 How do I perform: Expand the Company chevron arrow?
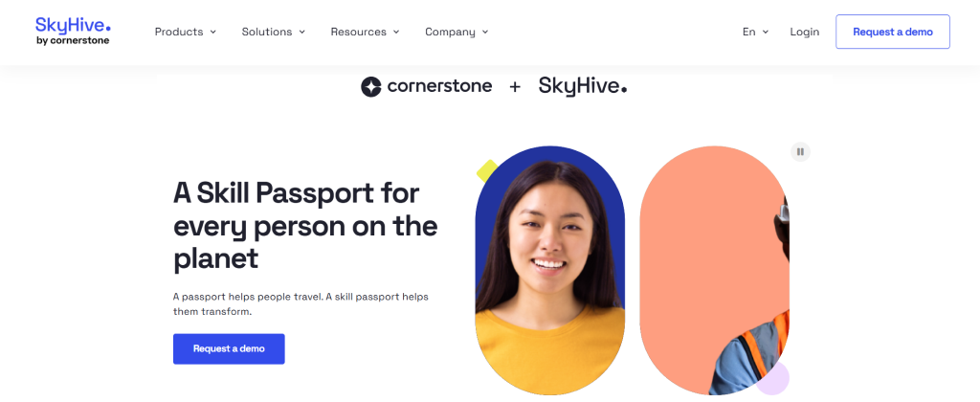[x=485, y=32]
